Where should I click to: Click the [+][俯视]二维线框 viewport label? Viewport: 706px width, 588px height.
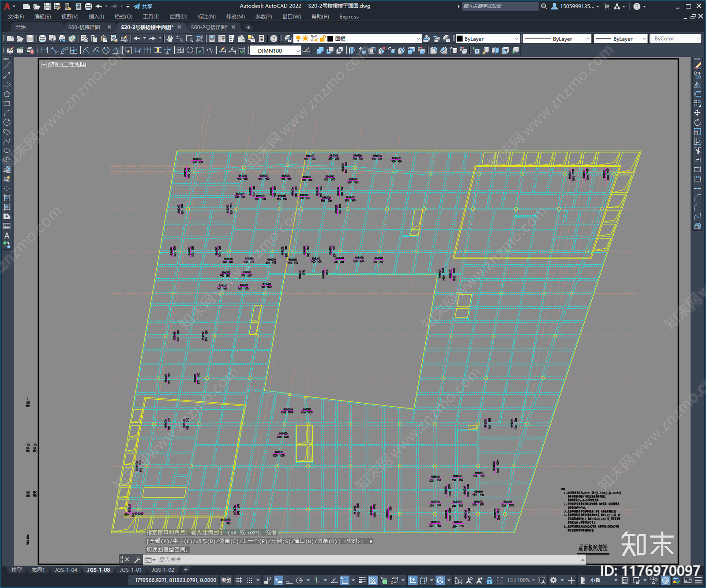coord(63,64)
